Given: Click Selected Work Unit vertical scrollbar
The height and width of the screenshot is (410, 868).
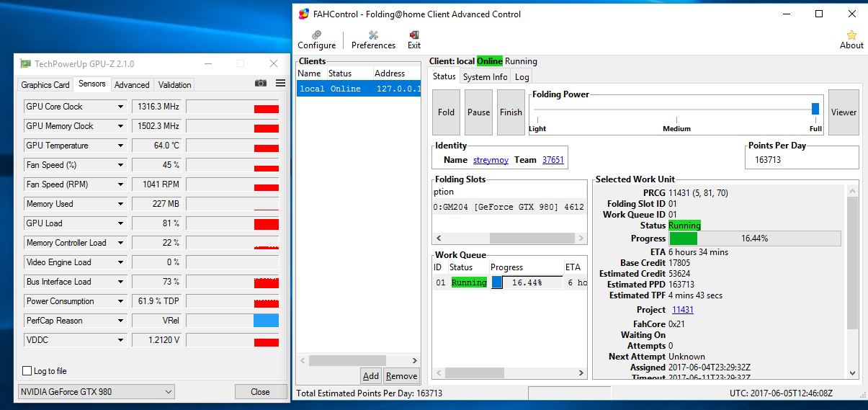Looking at the screenshot, I should tap(852, 263).
